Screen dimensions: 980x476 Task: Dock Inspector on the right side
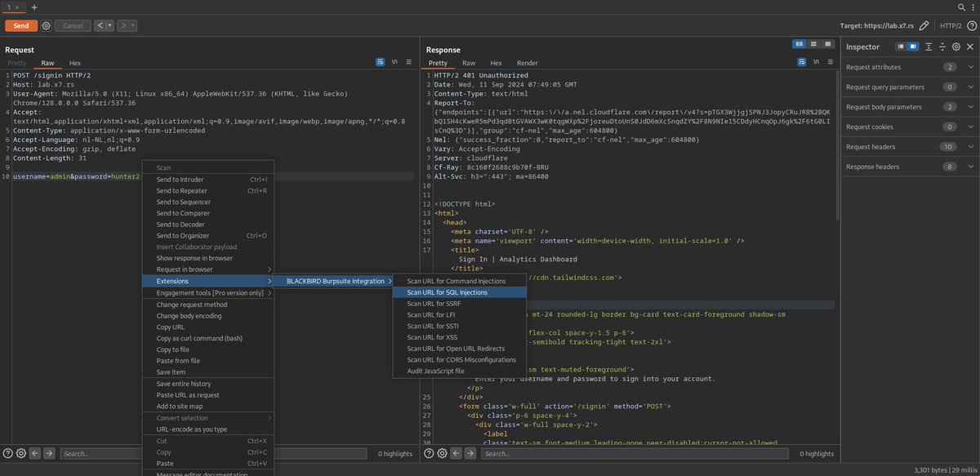tap(913, 47)
